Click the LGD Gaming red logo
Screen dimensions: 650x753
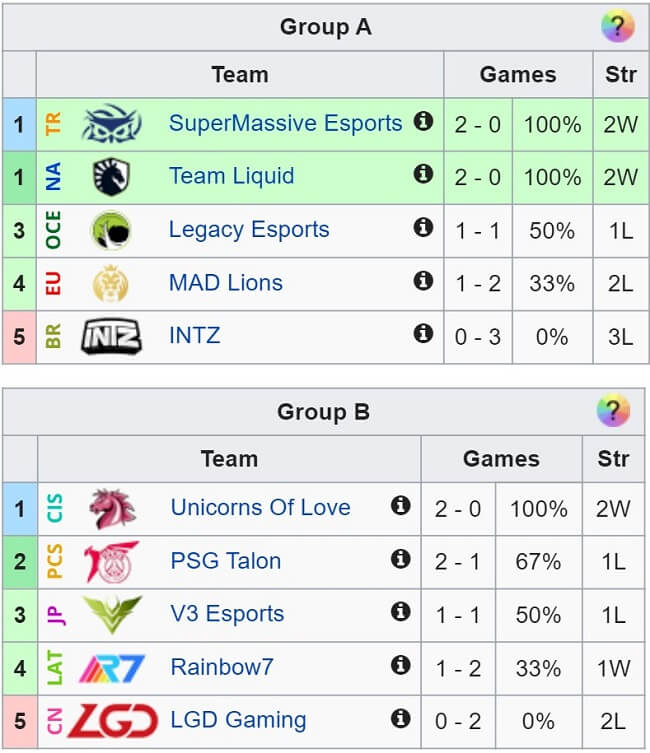click(110, 720)
